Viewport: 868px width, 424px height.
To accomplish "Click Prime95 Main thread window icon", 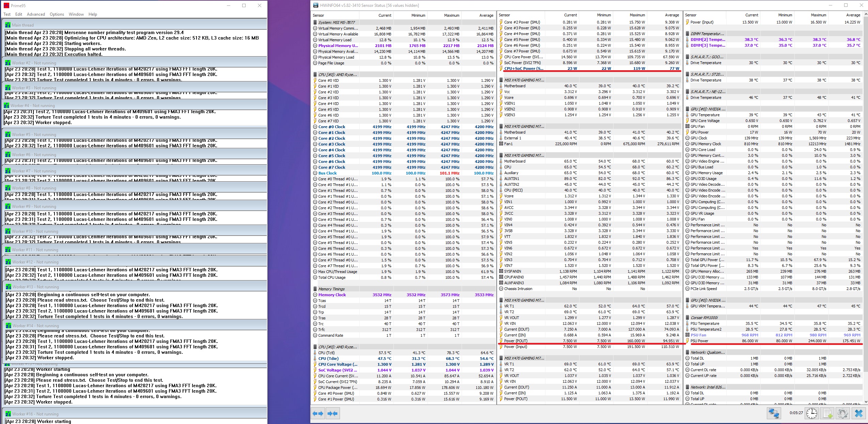I will pos(8,25).
